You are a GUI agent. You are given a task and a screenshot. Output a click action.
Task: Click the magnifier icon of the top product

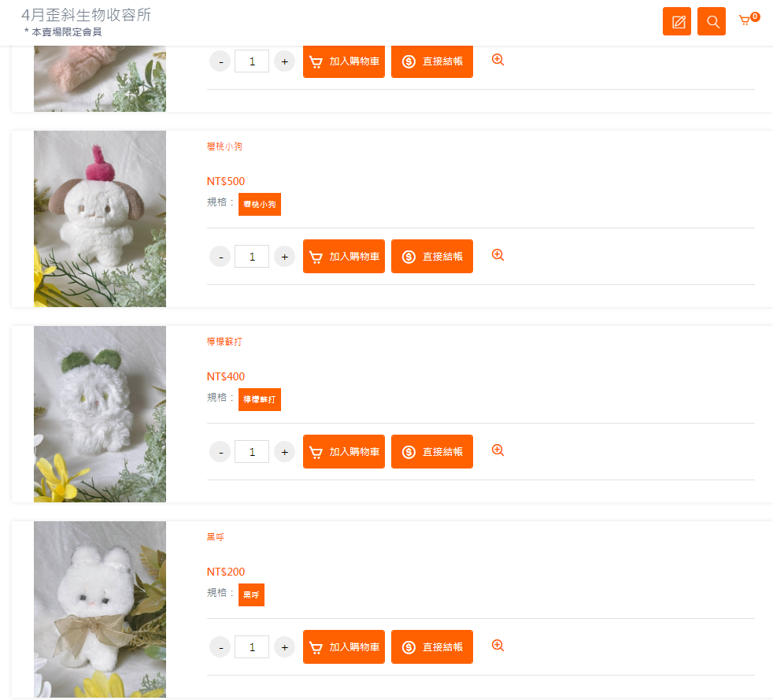pyautogui.click(x=498, y=60)
